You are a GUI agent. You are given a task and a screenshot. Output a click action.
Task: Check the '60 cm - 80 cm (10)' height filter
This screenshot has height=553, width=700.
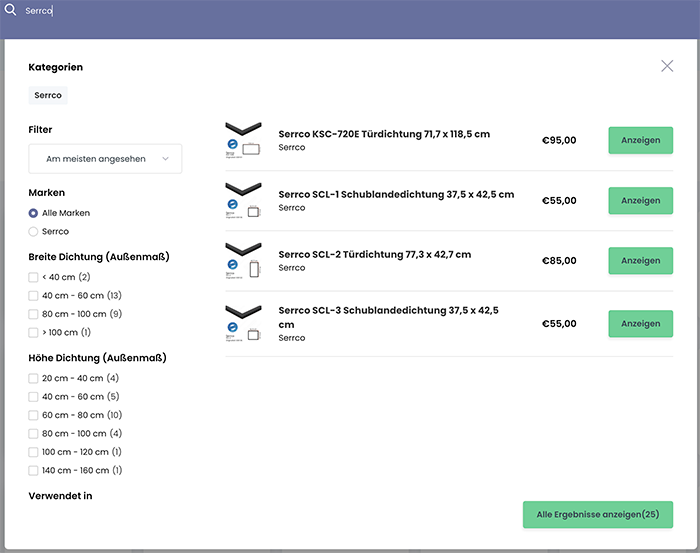(33, 415)
